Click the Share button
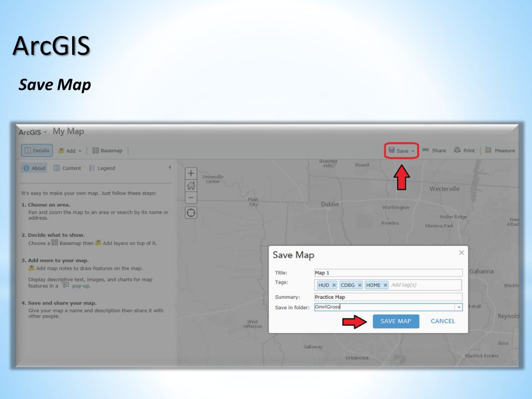Viewport: 532px width, 399px height. pos(434,150)
